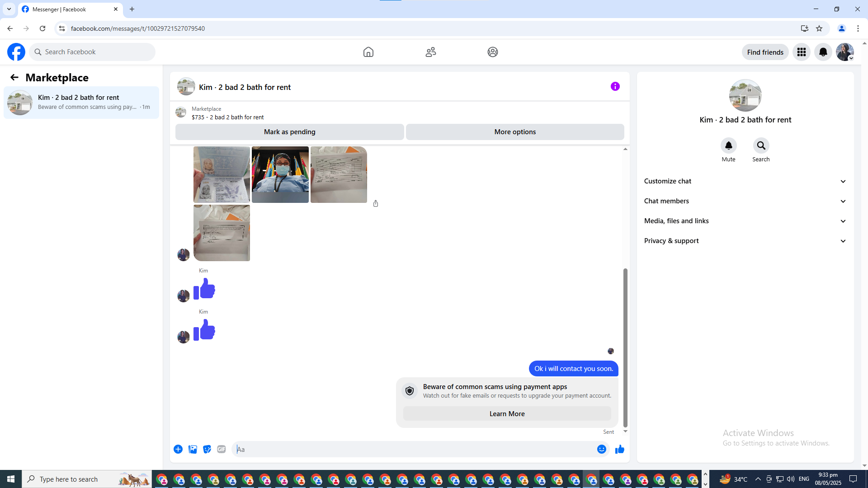Expand Media, files and links
This screenshot has width=868, height=488.
point(745,221)
